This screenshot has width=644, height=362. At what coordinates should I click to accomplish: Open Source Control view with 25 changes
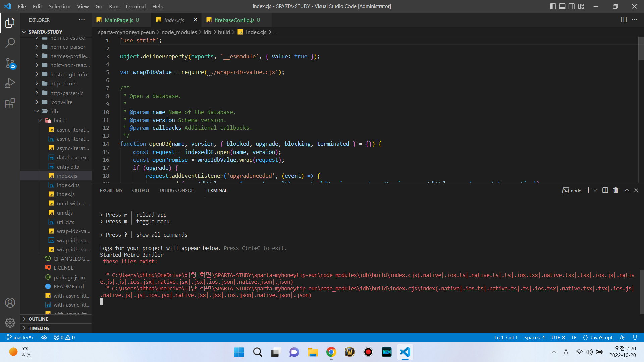click(10, 63)
